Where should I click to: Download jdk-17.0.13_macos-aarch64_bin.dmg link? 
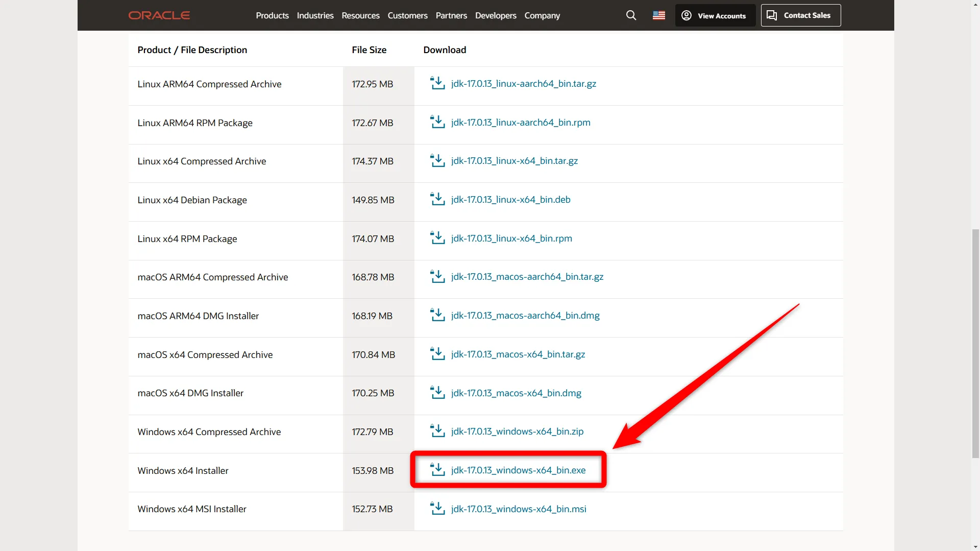pos(525,315)
